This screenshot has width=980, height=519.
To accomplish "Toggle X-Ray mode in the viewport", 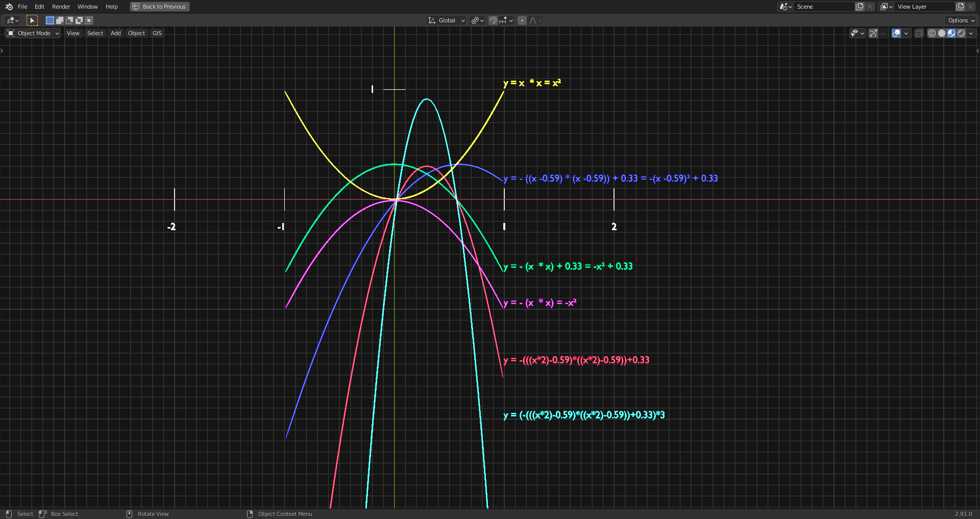I will 919,33.
